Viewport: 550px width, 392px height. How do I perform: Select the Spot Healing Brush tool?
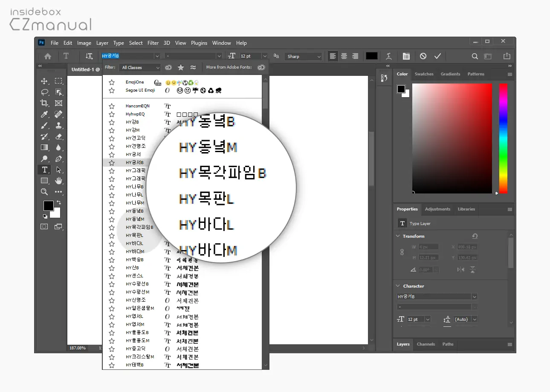pos(58,114)
